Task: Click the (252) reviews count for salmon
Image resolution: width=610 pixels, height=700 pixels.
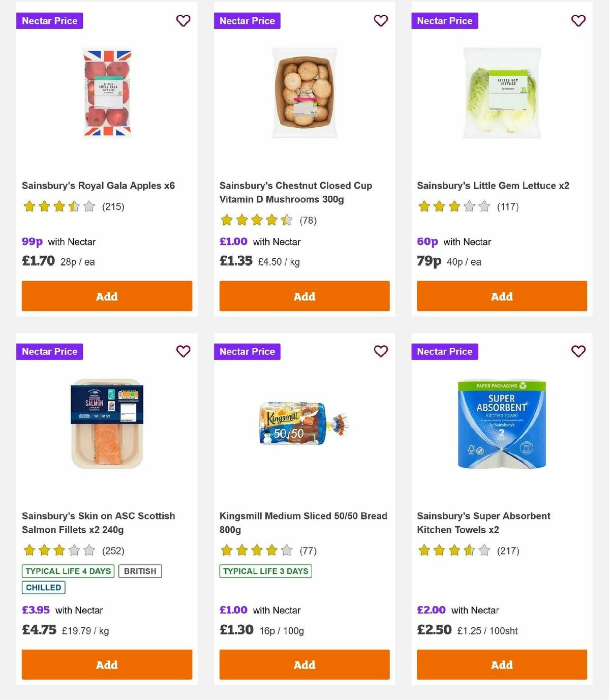Action: [113, 550]
